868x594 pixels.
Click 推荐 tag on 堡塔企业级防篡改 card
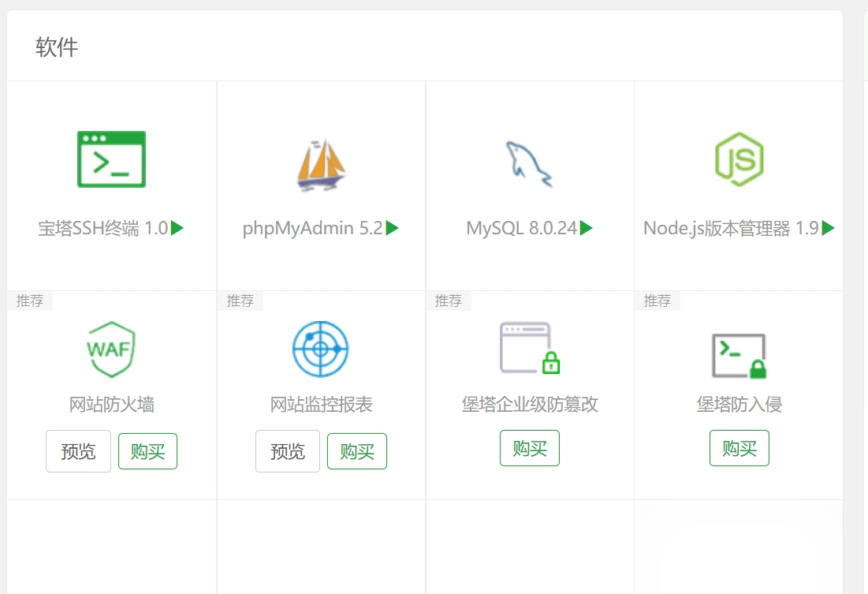click(449, 301)
